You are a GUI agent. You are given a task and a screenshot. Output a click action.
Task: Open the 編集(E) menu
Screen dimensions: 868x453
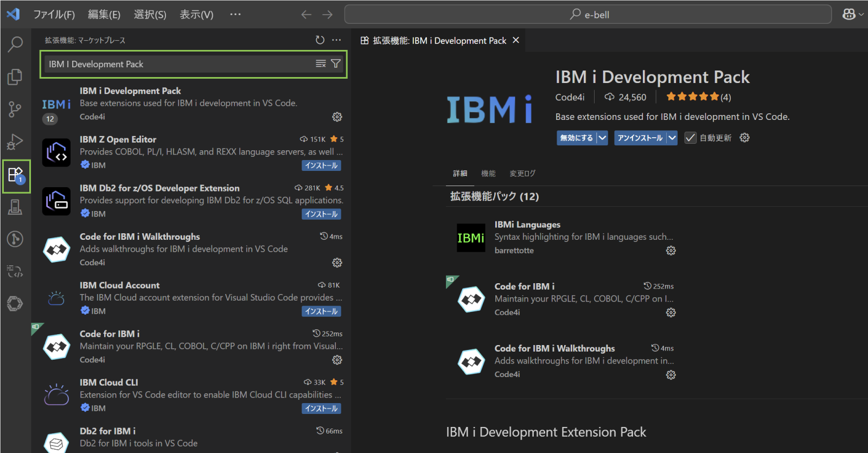104,15
